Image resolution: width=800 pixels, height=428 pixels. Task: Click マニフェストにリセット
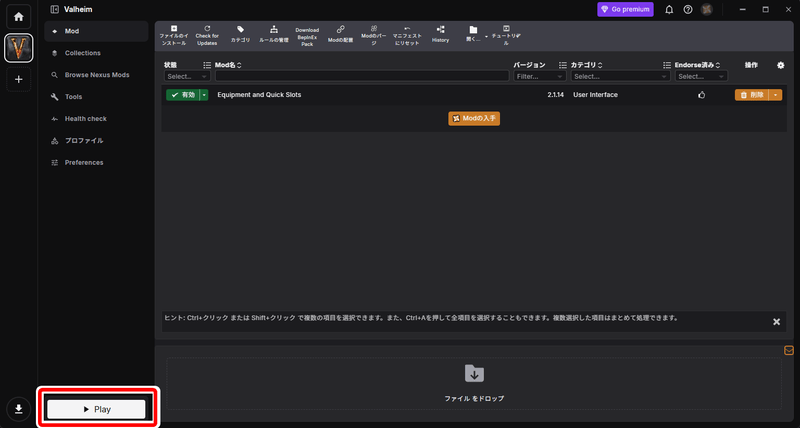[407, 36]
